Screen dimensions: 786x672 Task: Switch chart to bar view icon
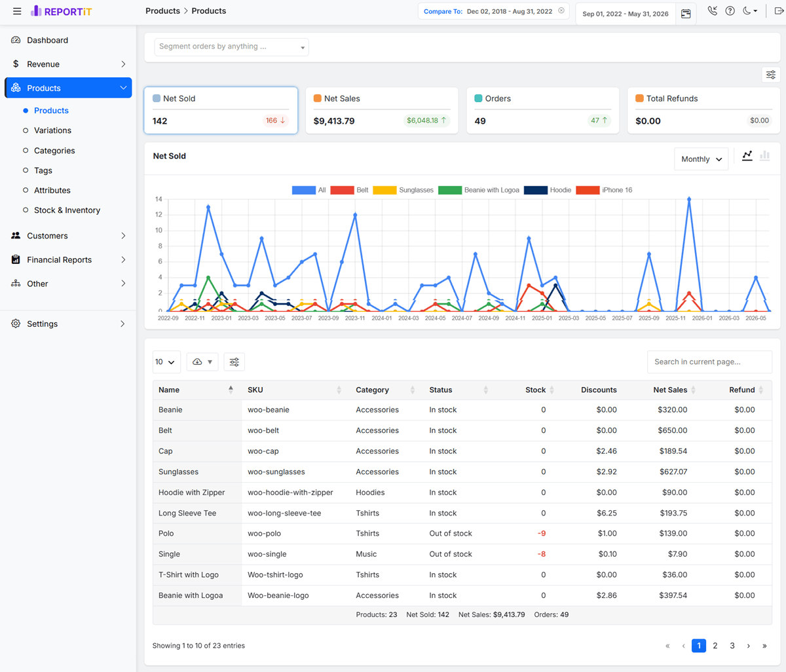click(764, 156)
